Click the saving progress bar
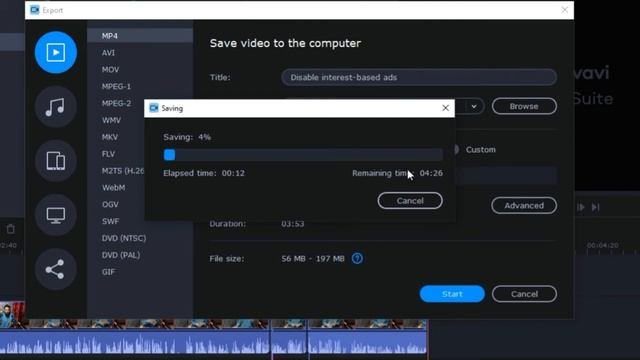This screenshot has width=640, height=360. (303, 155)
